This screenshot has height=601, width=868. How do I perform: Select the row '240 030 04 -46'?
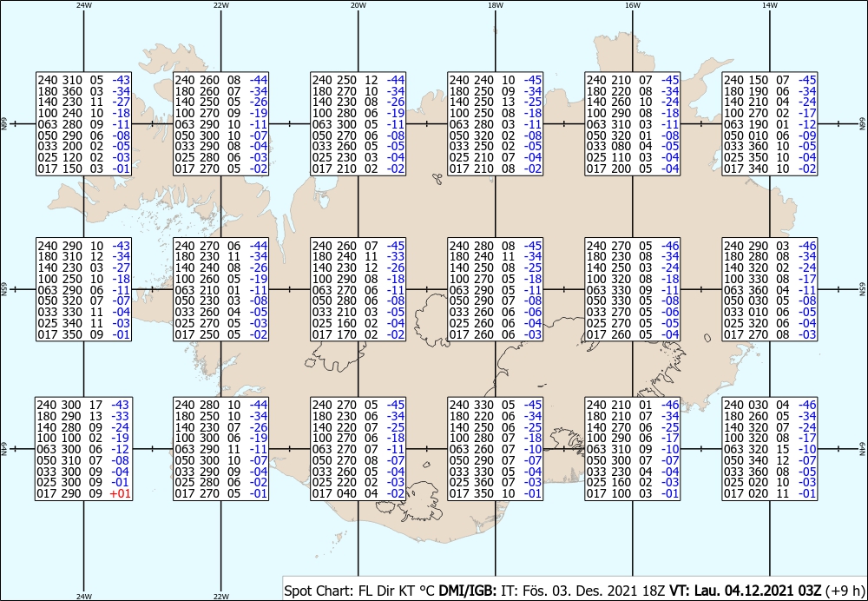(x=770, y=405)
